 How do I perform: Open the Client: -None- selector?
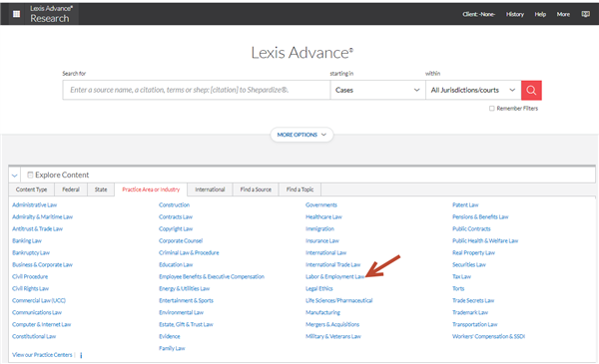(x=478, y=14)
